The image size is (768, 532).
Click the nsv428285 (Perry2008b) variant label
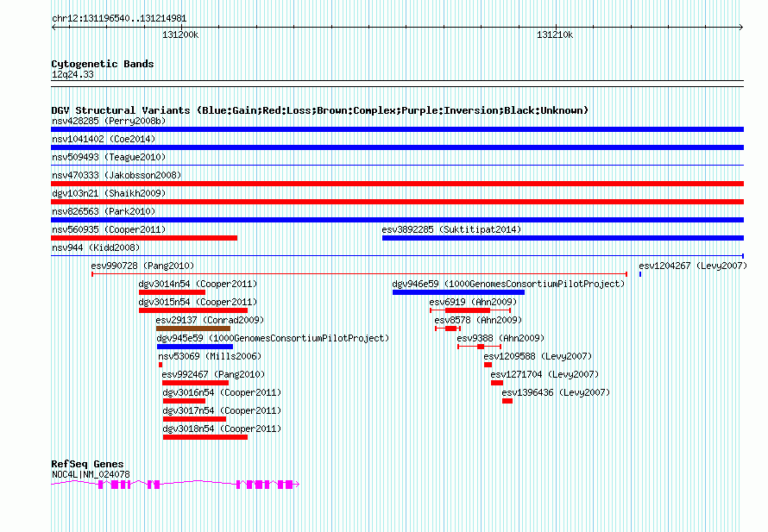109,121
